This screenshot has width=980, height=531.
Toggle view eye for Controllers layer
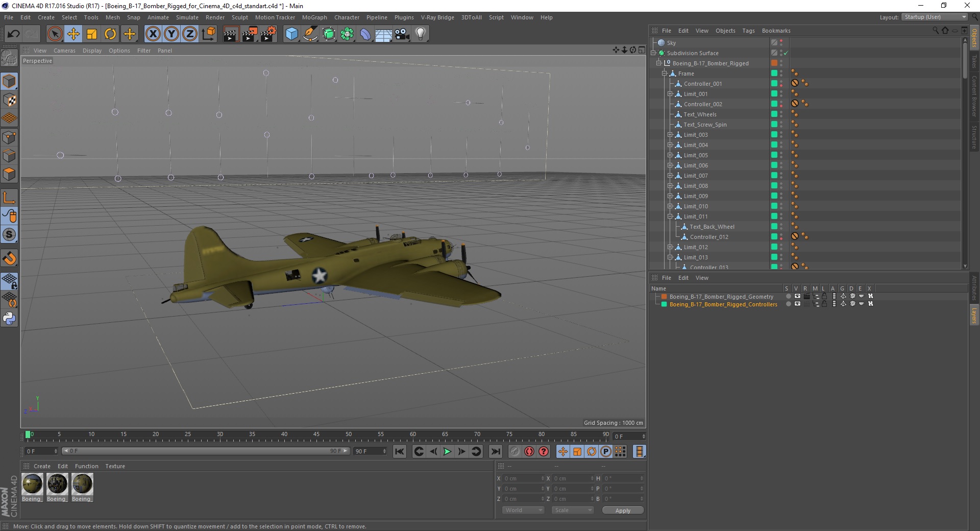(797, 304)
